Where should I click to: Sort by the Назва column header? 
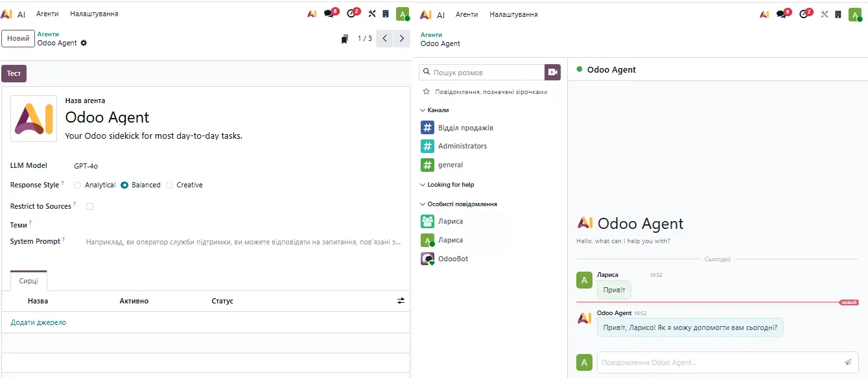click(38, 301)
